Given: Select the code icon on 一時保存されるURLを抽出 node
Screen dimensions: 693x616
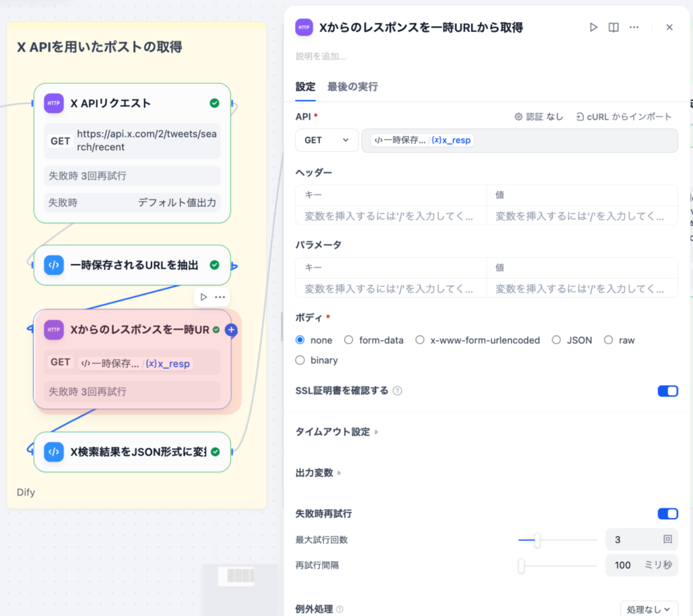Looking at the screenshot, I should tap(53, 265).
